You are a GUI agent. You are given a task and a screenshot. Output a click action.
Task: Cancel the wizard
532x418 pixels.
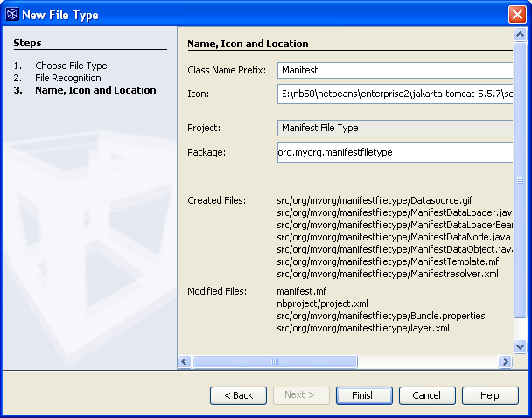coord(427,395)
